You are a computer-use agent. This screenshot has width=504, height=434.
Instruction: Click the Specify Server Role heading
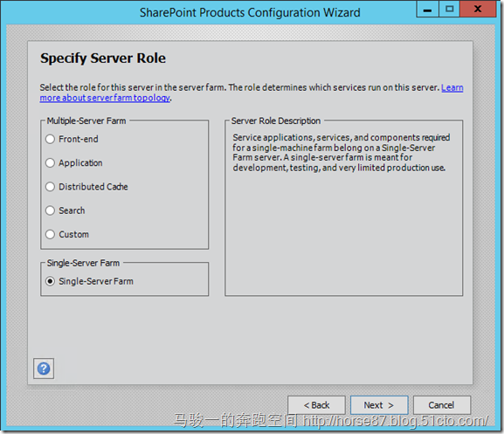coord(103,59)
